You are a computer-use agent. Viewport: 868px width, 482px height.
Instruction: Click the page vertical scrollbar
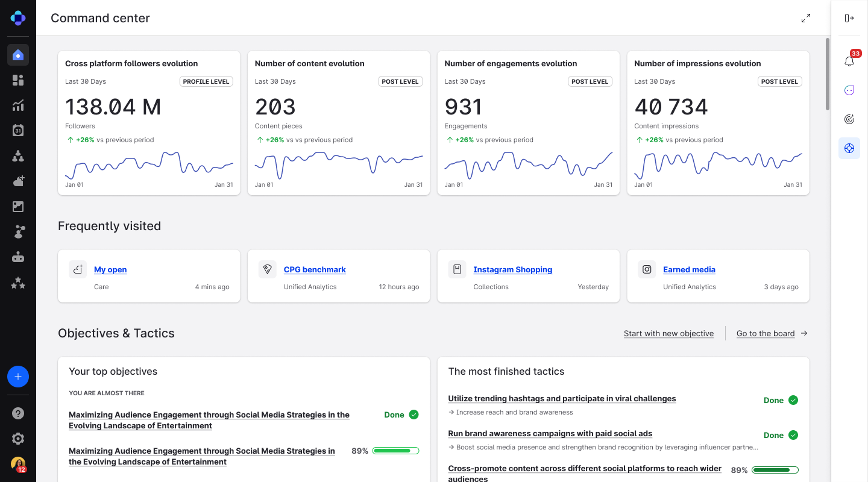click(827, 74)
